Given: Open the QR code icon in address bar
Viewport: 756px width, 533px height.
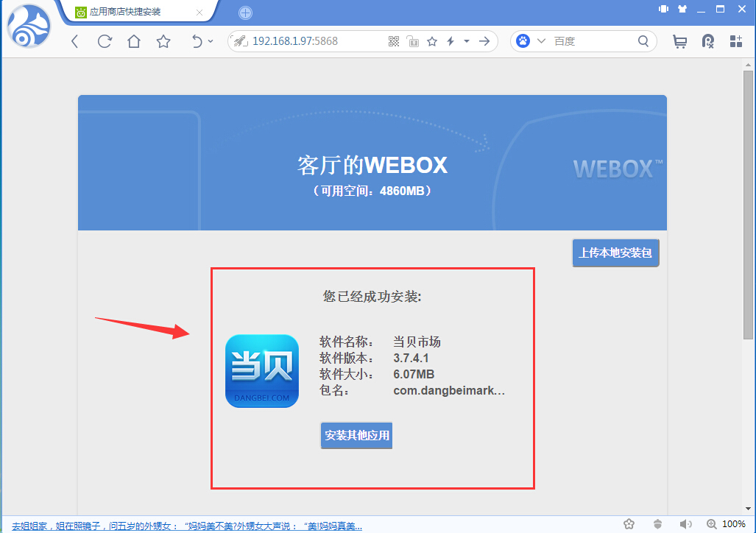Looking at the screenshot, I should click(x=394, y=41).
